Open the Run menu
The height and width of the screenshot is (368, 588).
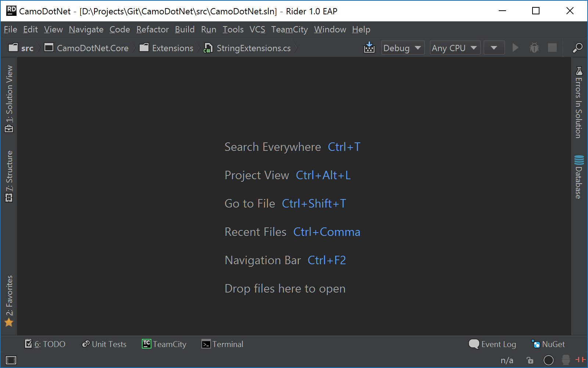click(x=208, y=29)
